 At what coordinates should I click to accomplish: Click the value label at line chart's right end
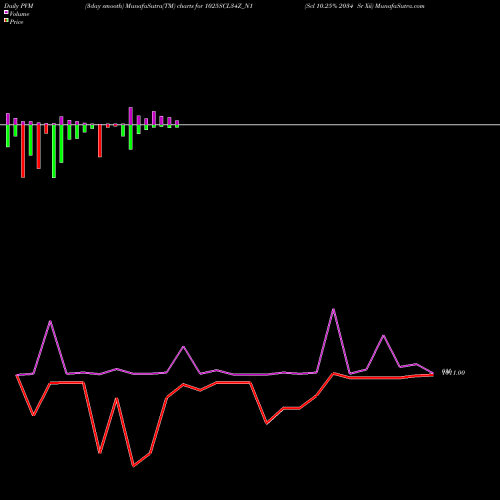[453, 372]
